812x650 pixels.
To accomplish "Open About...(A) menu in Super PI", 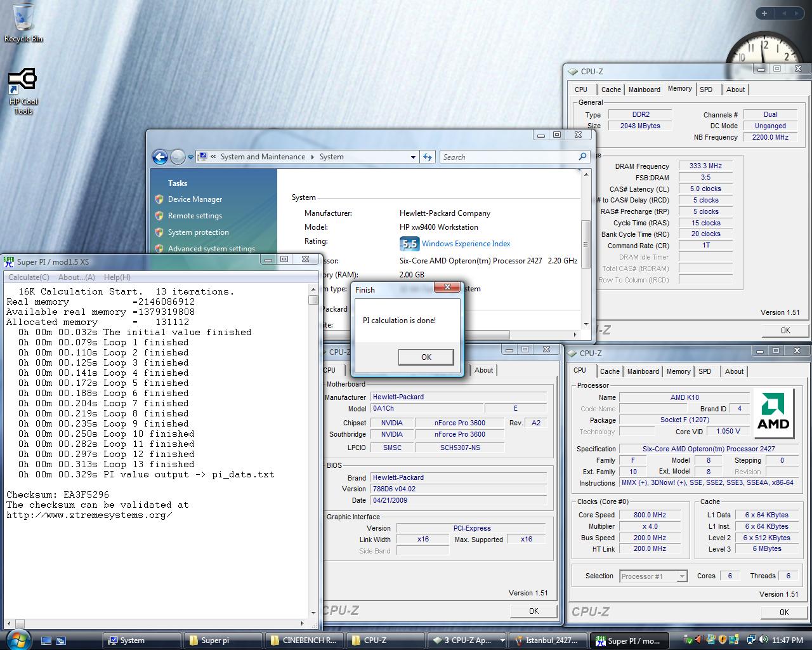I will pyautogui.click(x=77, y=277).
